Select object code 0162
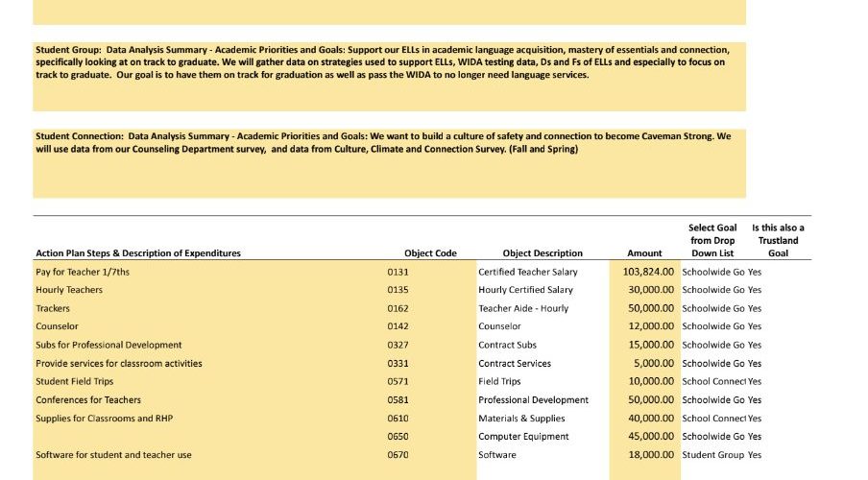Screen dimensions: 868x480 point(398,308)
